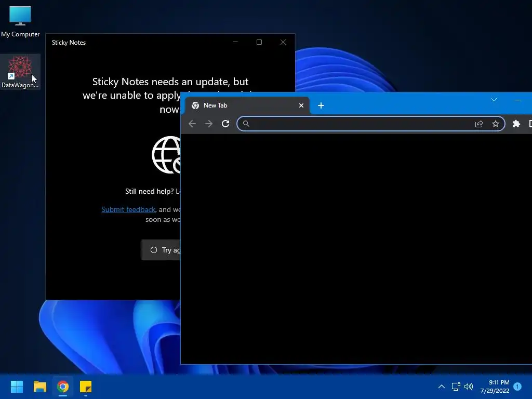Open notification badge in taskbar
Image resolution: width=532 pixels, height=399 pixels.
click(517, 387)
